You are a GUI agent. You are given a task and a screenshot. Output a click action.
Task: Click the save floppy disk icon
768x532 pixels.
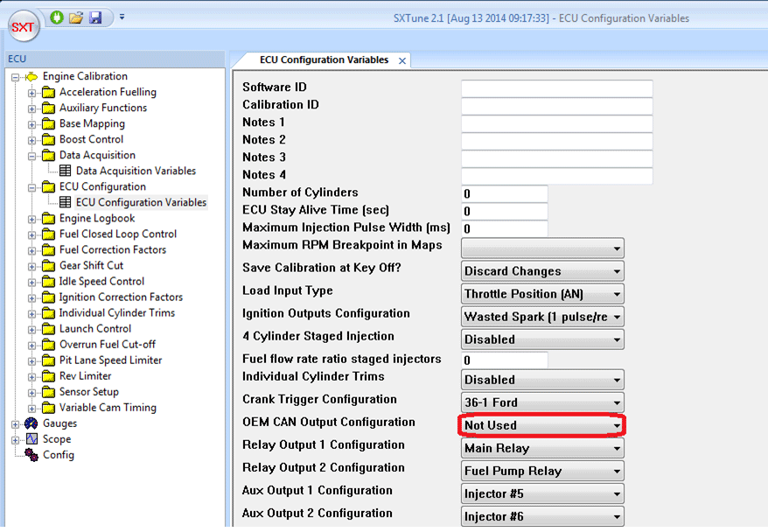point(95,17)
